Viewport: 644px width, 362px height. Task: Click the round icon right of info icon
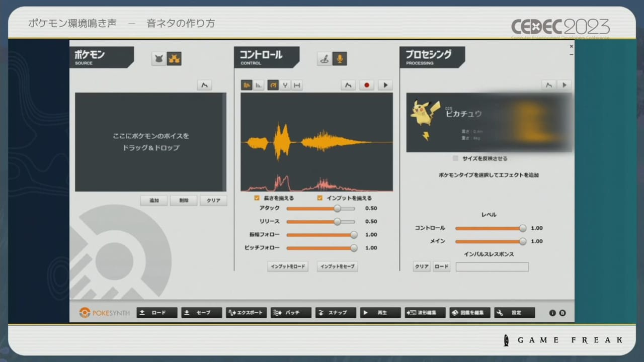[562, 313]
